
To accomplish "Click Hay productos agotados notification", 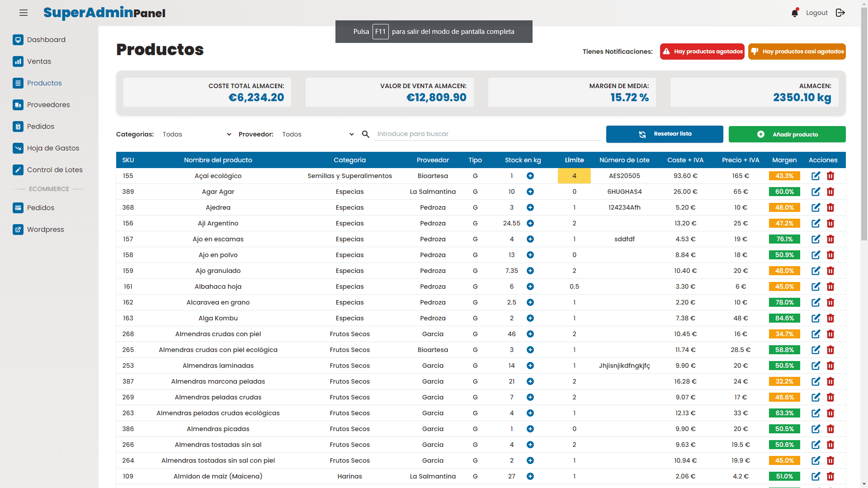I will [702, 52].
